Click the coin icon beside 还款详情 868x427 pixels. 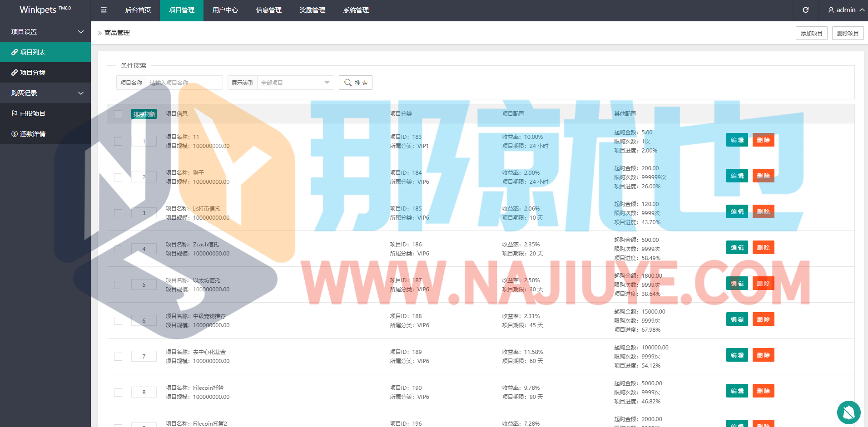tap(15, 134)
